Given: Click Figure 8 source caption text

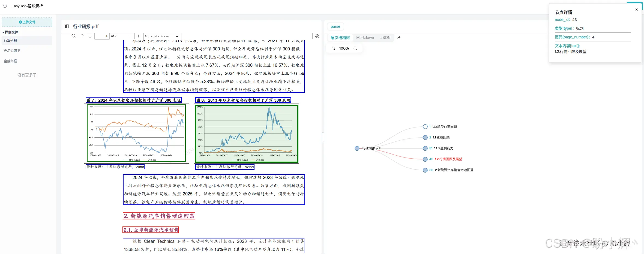Looking at the screenshot, I should tap(225, 167).
